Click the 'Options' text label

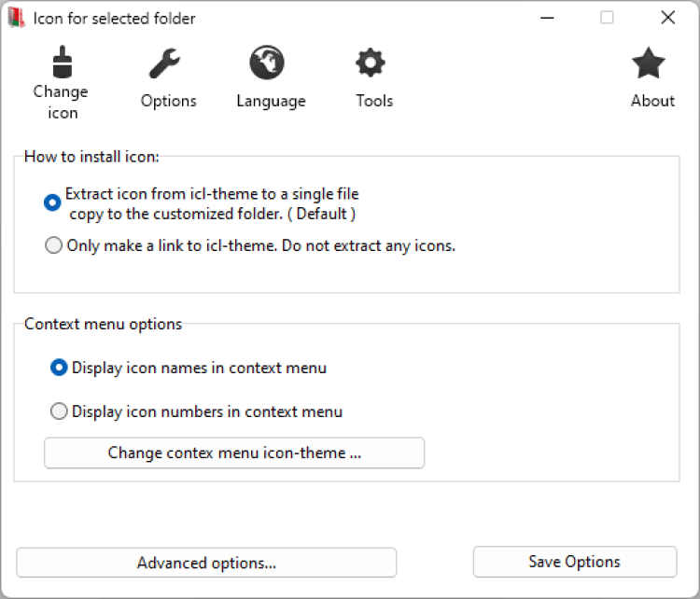(x=169, y=101)
